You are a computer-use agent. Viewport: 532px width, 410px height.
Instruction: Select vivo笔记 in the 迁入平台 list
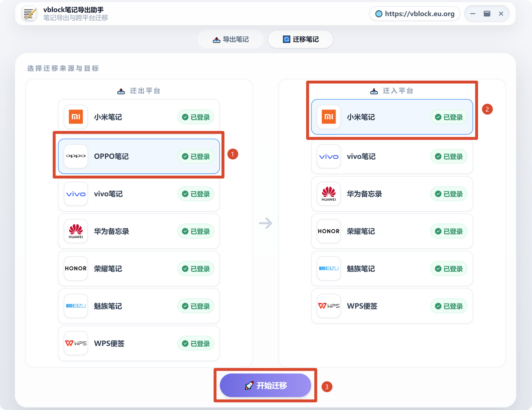[392, 156]
